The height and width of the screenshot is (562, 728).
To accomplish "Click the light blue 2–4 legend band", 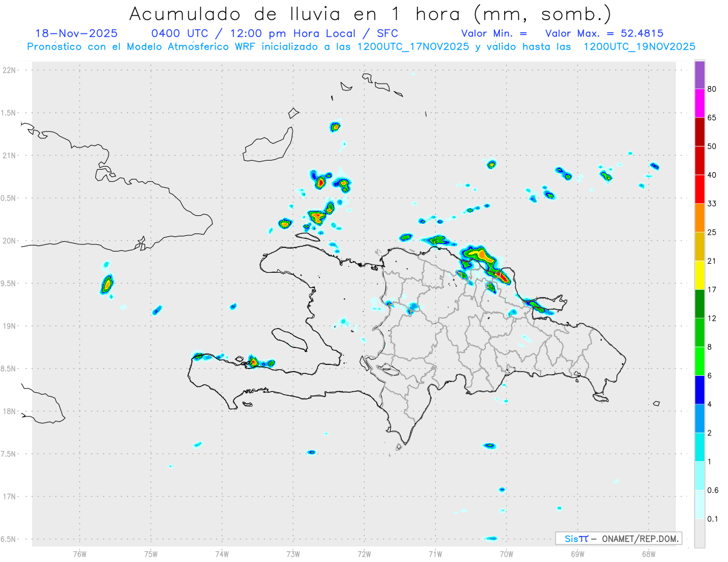I will point(699,418).
